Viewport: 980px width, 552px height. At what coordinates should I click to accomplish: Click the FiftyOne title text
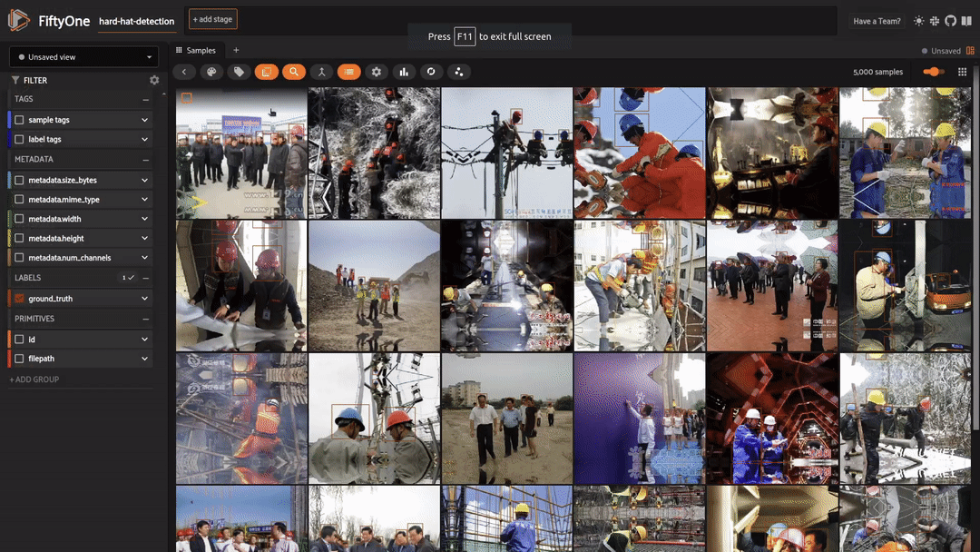click(64, 21)
